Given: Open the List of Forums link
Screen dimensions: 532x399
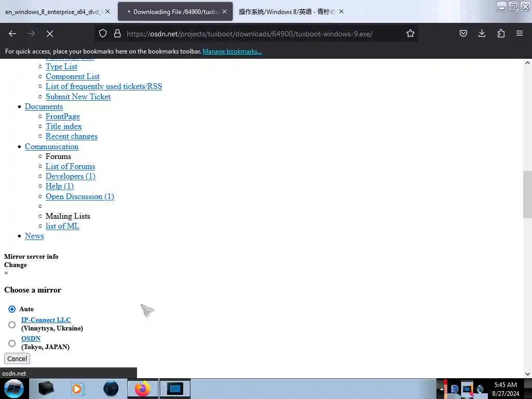Looking at the screenshot, I should pyautogui.click(x=70, y=166).
